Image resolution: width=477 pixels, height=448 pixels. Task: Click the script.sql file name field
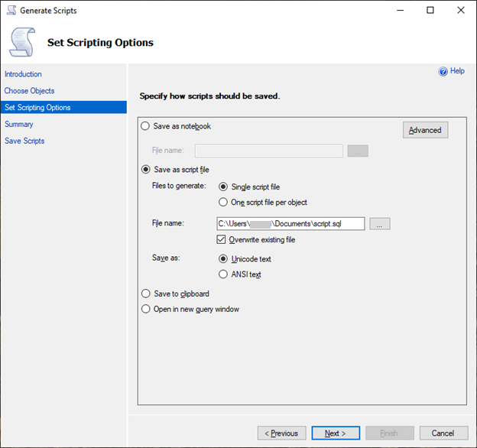pos(290,224)
